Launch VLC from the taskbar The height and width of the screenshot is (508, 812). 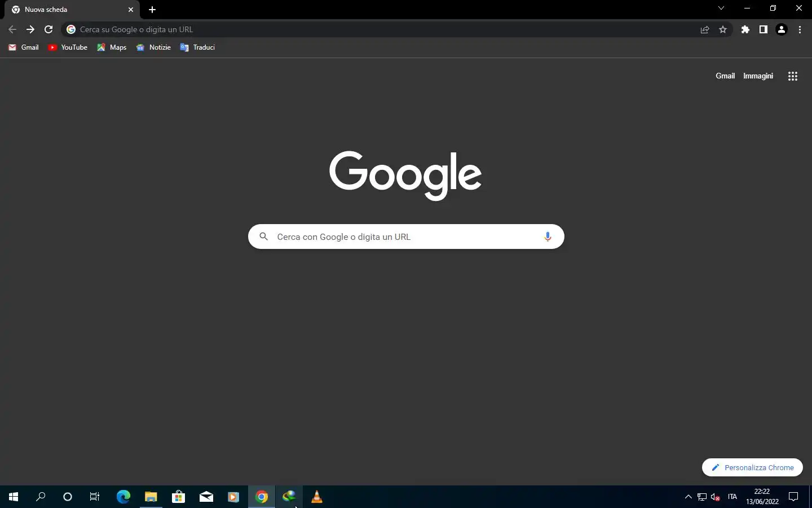click(316, 497)
